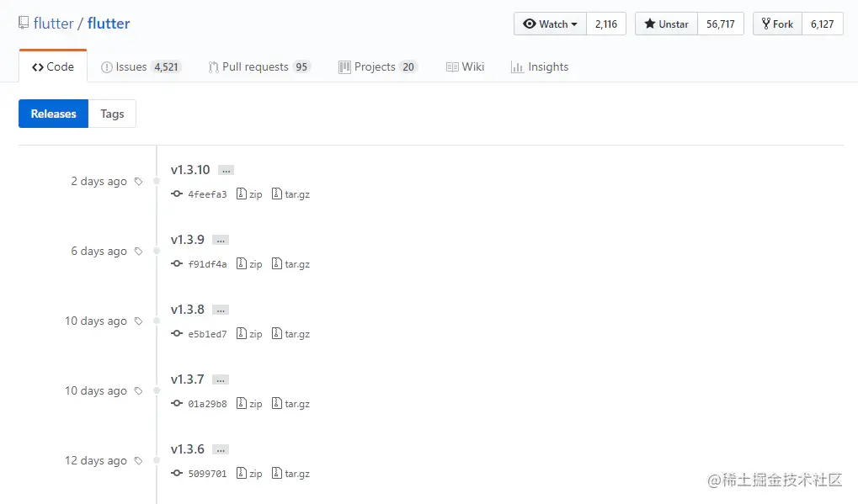Download the v1.3.9 zip archive
This screenshot has height=504, width=858.
(249, 264)
